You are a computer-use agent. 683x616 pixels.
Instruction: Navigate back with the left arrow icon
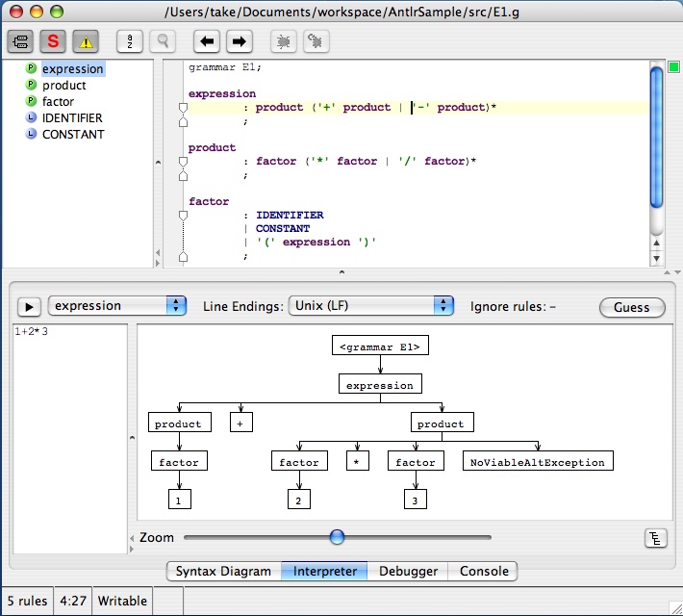pos(207,41)
